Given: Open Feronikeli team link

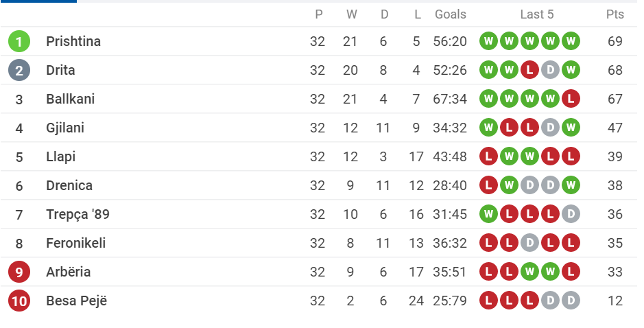Looking at the screenshot, I should (75, 243).
